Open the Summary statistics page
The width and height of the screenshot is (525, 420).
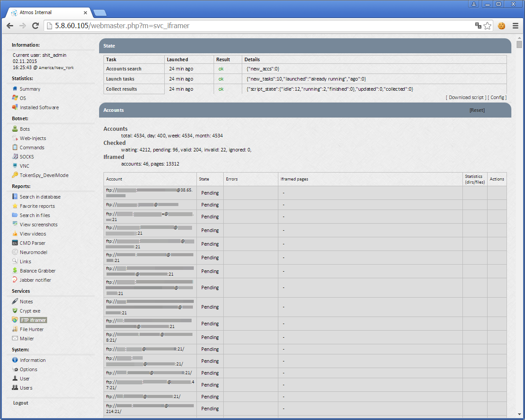(30, 89)
